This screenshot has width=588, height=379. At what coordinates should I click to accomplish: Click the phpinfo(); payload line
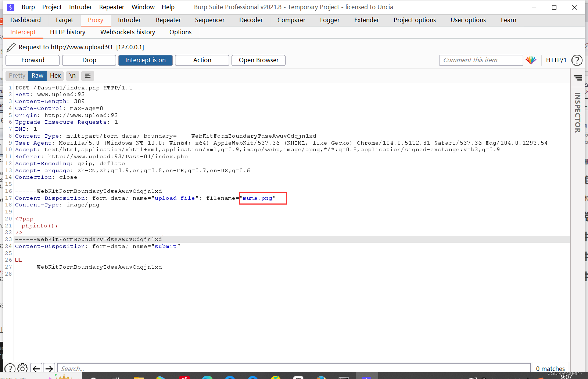coord(40,226)
